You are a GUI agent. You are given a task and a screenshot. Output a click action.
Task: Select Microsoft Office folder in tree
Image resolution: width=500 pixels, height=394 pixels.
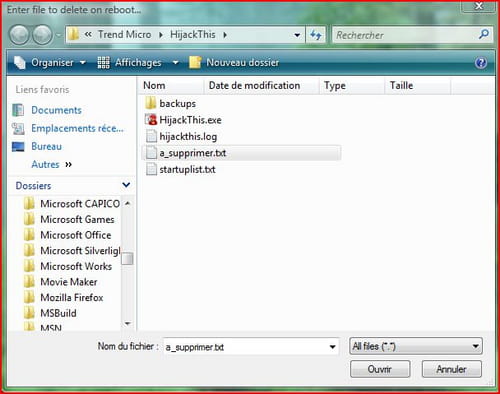(x=67, y=235)
